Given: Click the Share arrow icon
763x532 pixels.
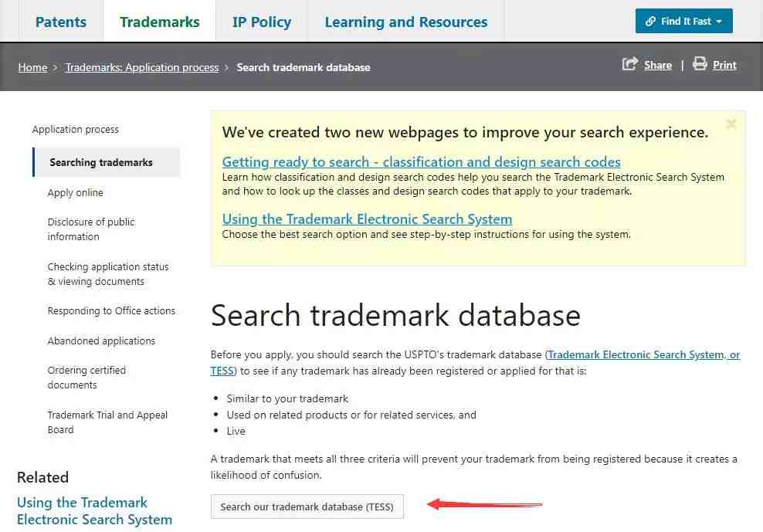Looking at the screenshot, I should tap(629, 64).
